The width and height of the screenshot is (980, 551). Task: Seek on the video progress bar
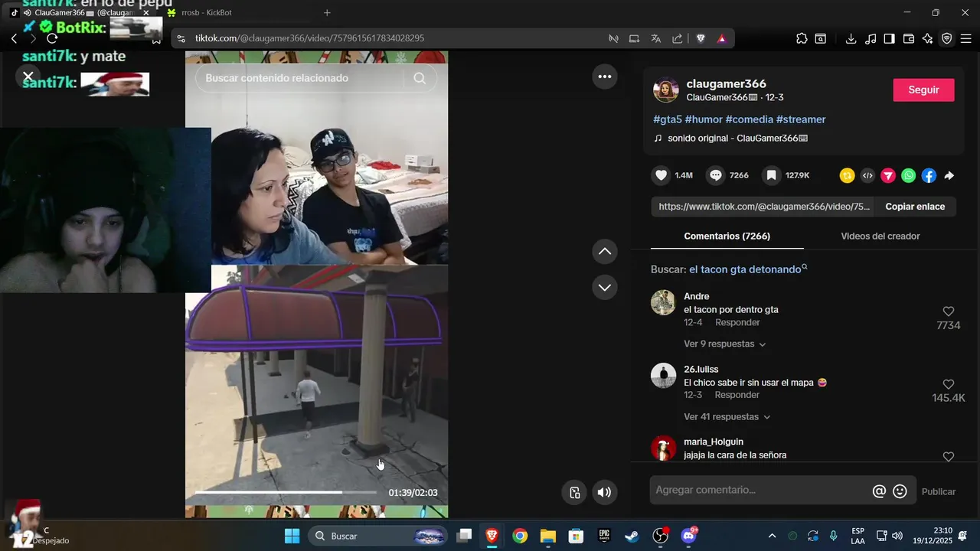pos(286,492)
